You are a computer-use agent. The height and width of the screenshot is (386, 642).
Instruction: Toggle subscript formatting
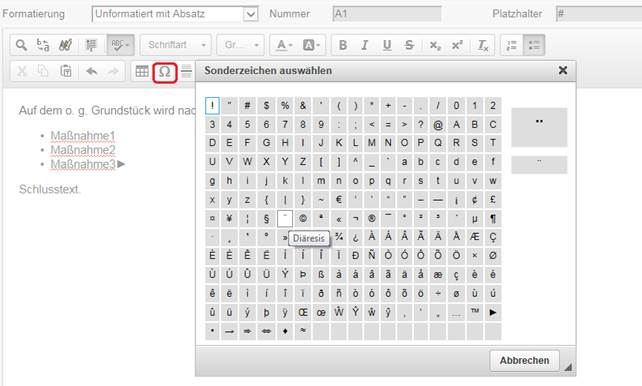pyautogui.click(x=435, y=45)
